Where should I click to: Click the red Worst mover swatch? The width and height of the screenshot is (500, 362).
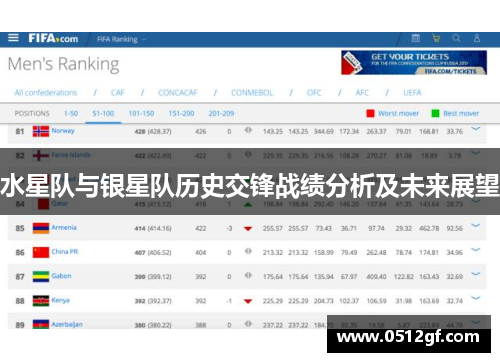tap(370, 113)
